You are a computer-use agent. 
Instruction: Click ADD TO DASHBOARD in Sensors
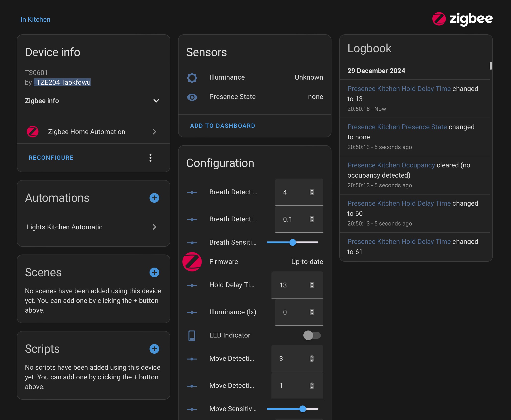tap(222, 126)
